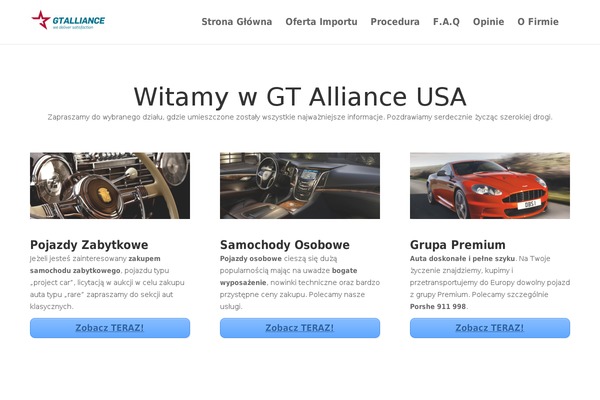Click the bold text 'Porshe 911 998'
The image size is (600, 400).
(x=438, y=307)
